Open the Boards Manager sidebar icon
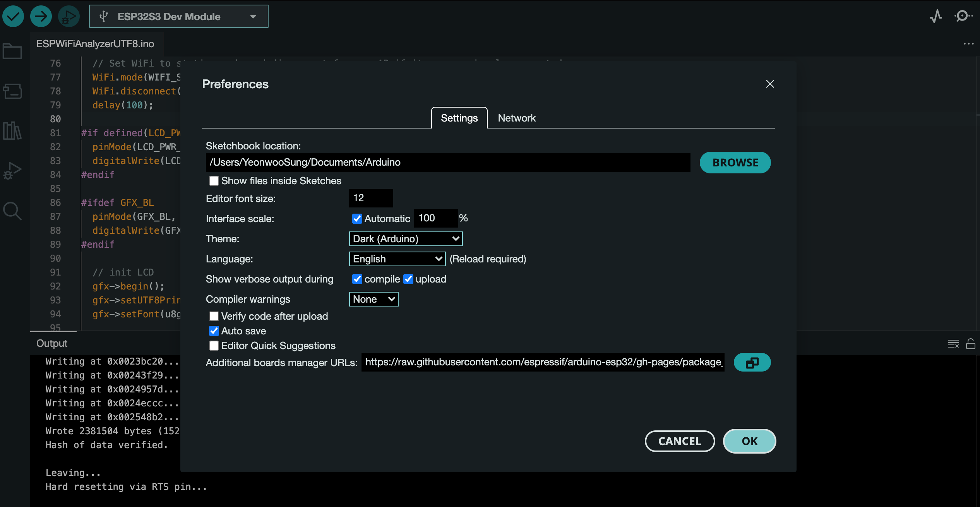Viewport: 980px width, 507px height. pyautogui.click(x=12, y=91)
